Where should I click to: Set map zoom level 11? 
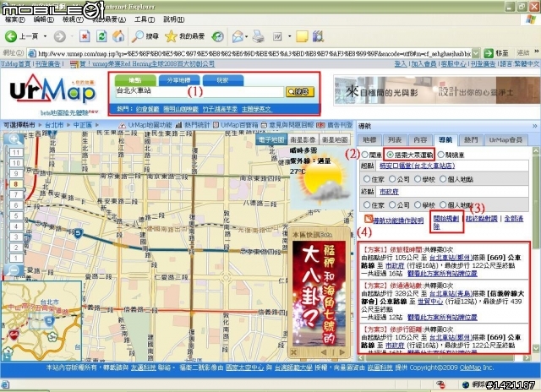click(x=16, y=152)
